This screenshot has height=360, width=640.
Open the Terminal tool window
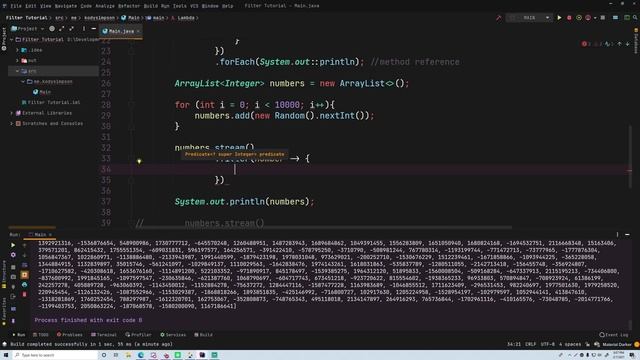pos(104,335)
